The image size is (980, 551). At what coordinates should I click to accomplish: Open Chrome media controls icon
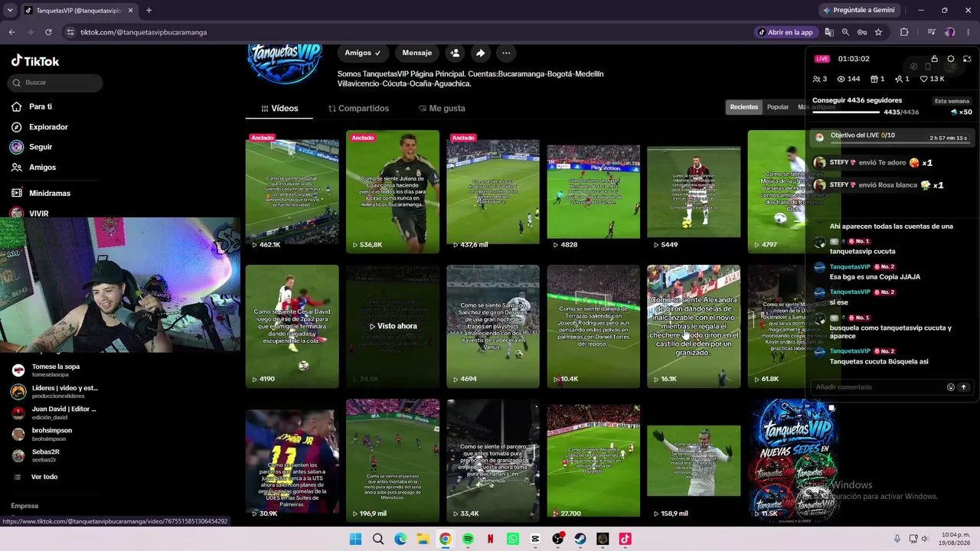tap(932, 32)
